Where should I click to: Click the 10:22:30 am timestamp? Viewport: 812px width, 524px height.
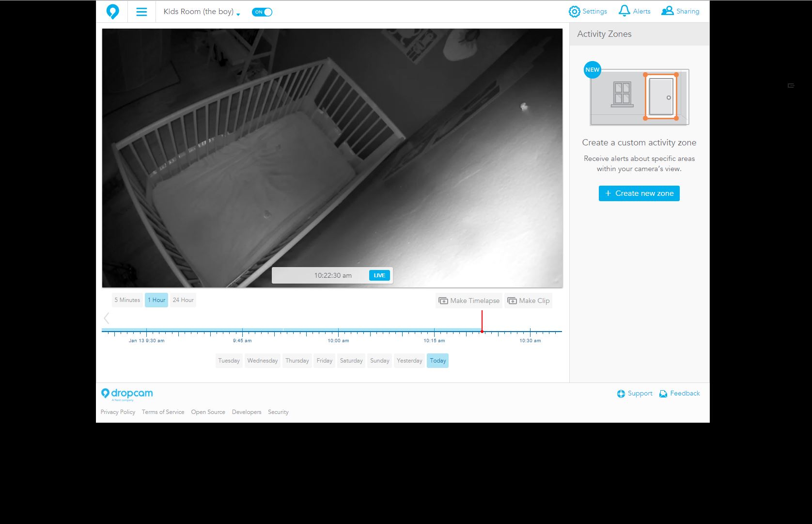[333, 275]
